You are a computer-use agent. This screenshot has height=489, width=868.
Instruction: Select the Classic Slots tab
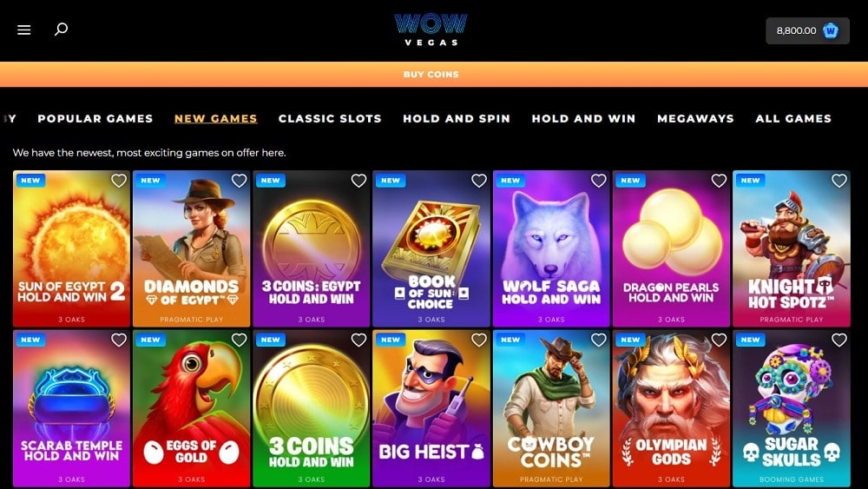click(x=330, y=118)
